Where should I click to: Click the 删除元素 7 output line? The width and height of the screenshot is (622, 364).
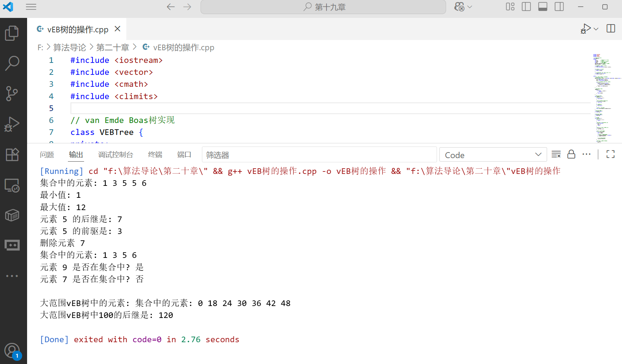tap(62, 243)
